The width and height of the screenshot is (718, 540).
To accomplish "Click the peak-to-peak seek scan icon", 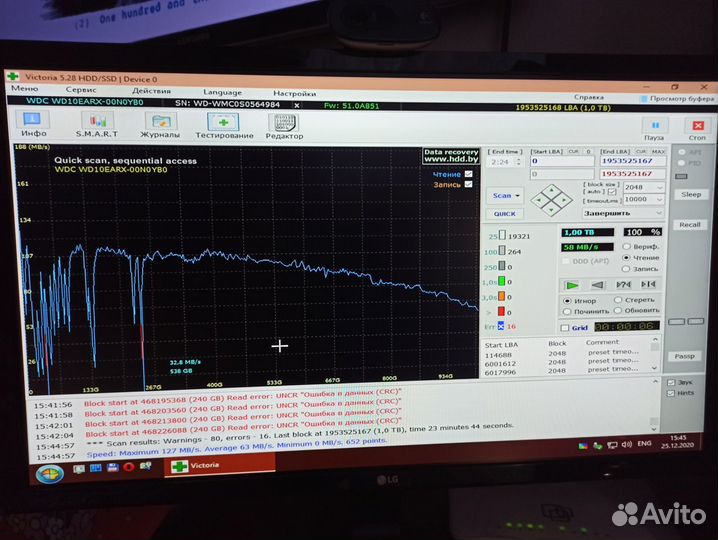I will 648,284.
